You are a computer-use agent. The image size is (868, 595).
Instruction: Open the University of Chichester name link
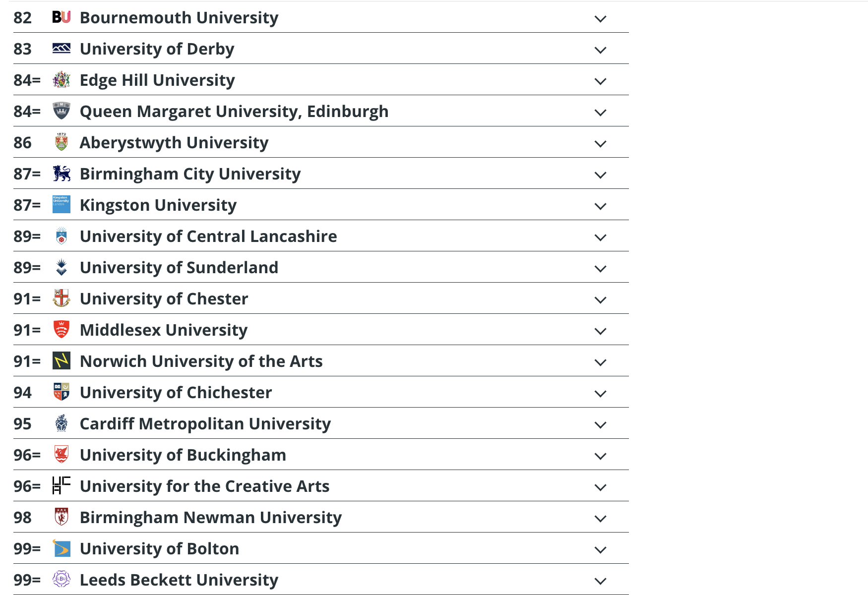176,392
